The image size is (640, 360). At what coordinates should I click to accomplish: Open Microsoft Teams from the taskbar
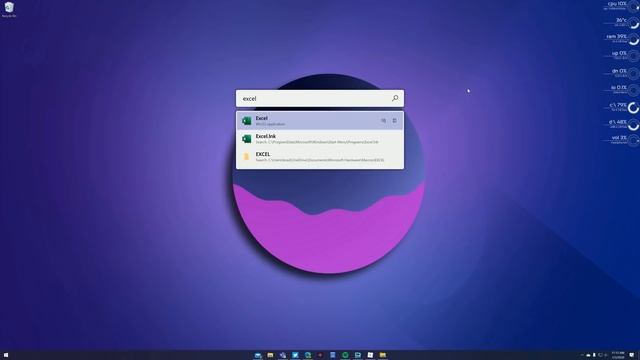283,355
